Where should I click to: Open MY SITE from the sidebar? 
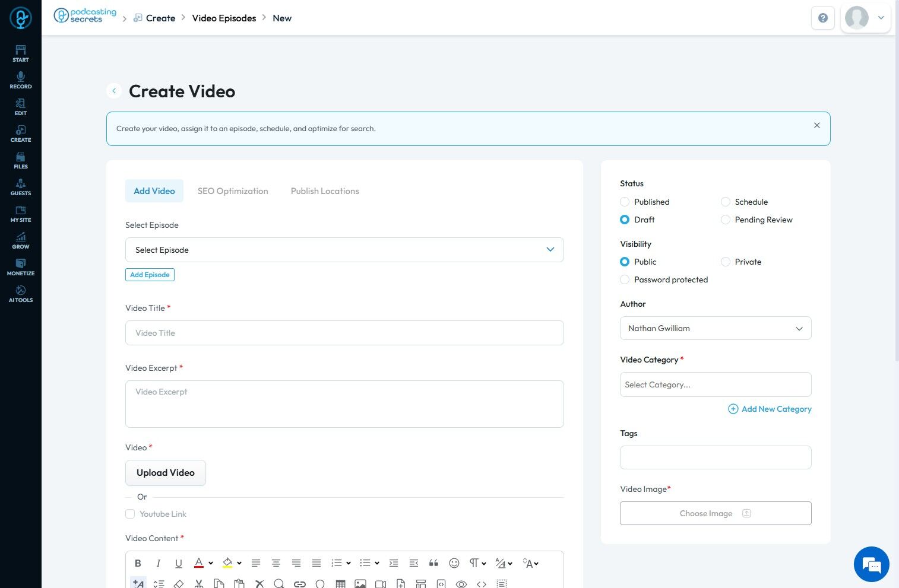(21, 214)
